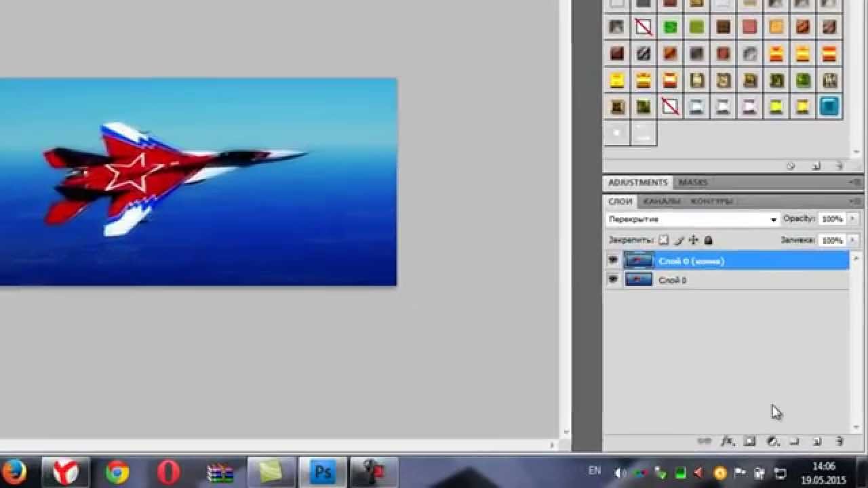Open the Adjustments panel options menu
Viewport: 868px width, 488px height.
[856, 182]
